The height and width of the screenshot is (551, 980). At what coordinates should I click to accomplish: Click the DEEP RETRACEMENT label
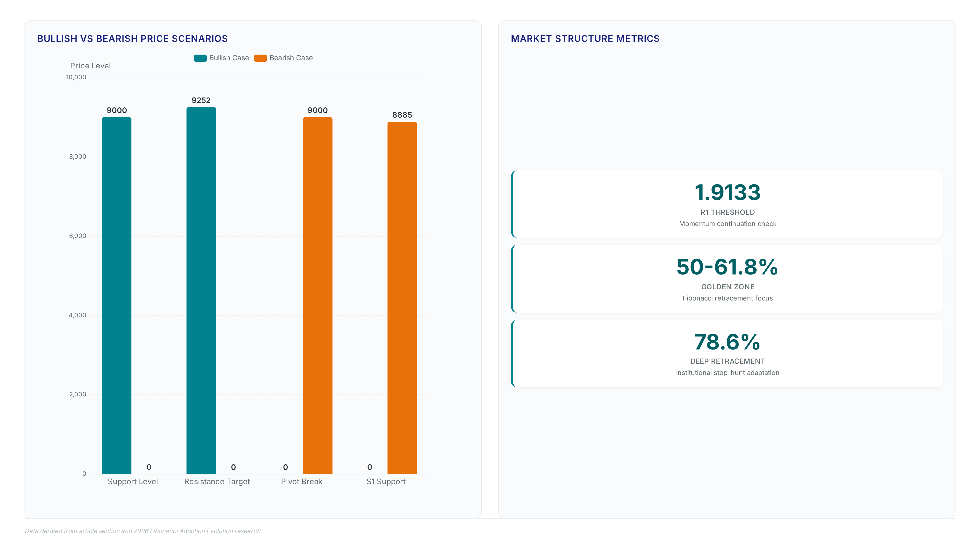click(x=727, y=362)
